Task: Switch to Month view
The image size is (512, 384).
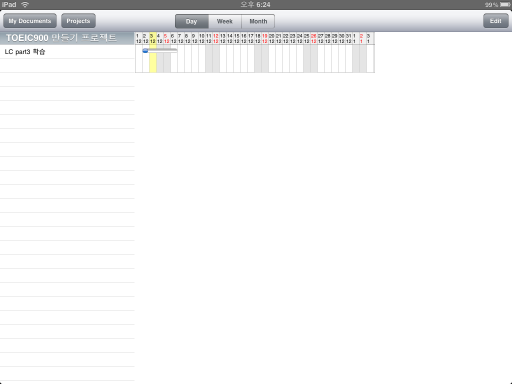Action: tap(258, 21)
